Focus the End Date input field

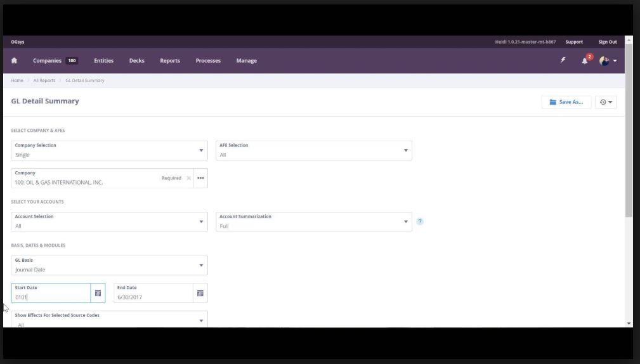(153, 293)
